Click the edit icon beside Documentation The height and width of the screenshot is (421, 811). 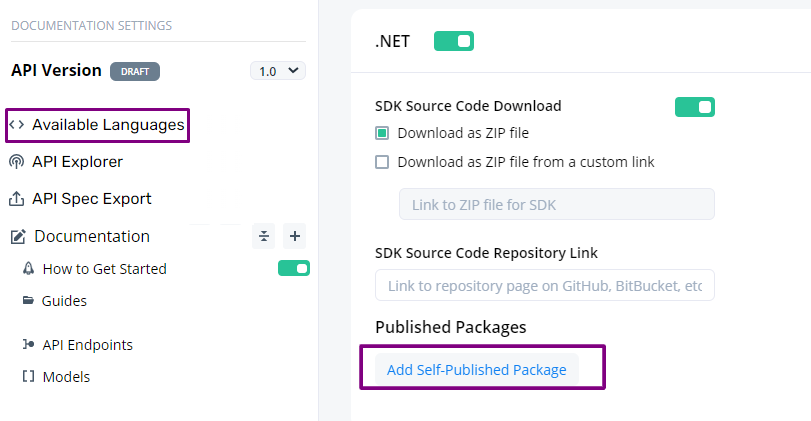[x=18, y=237]
